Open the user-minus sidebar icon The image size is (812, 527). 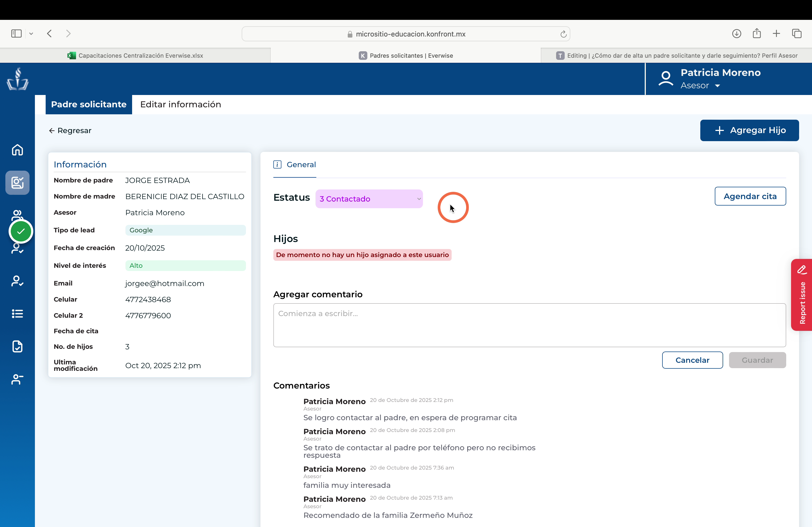17,379
